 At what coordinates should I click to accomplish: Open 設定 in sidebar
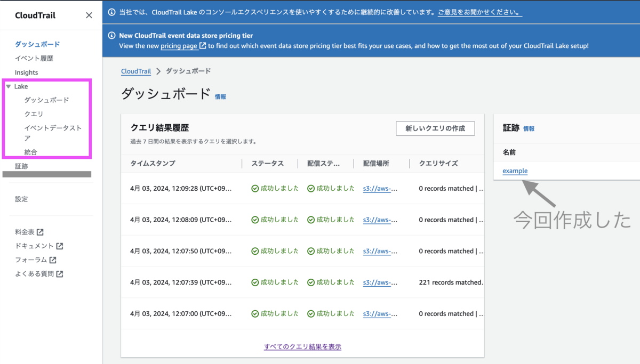[21, 199]
